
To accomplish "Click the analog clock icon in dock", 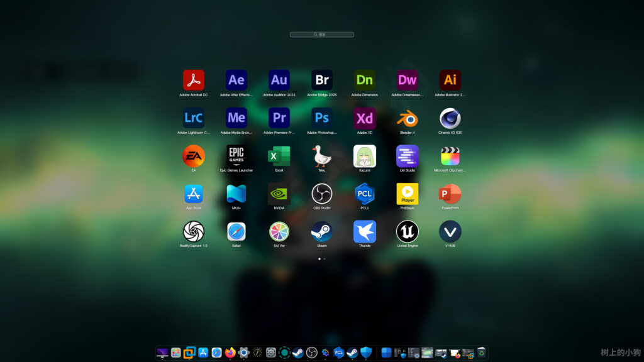I will pos(257,353).
